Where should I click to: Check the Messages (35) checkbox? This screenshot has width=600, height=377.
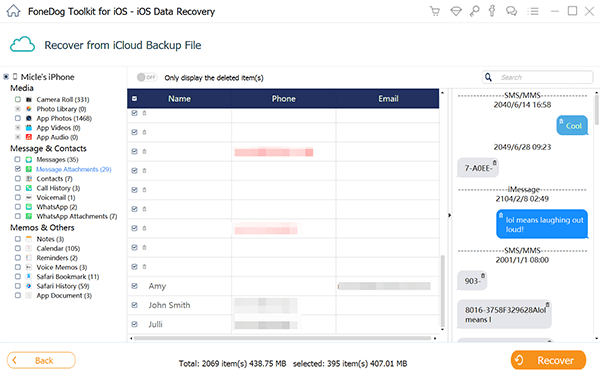click(18, 160)
